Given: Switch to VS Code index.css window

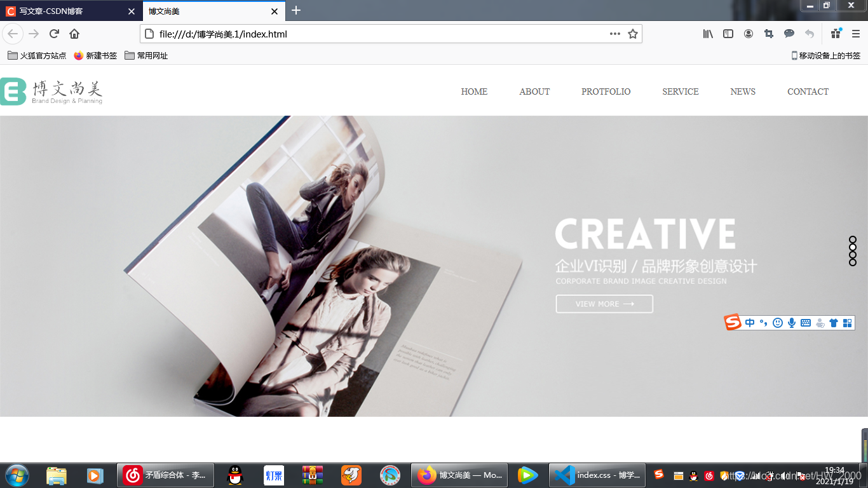Looking at the screenshot, I should point(597,475).
